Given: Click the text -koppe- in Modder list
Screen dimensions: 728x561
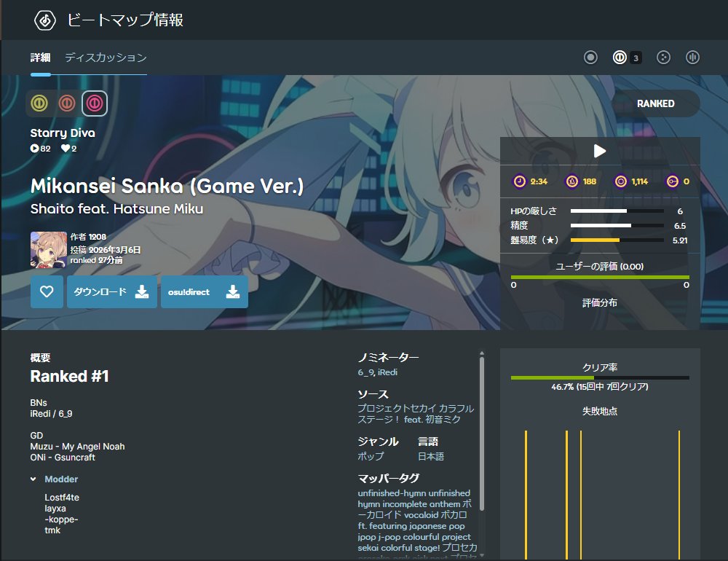Looking at the screenshot, I should click(61, 519).
